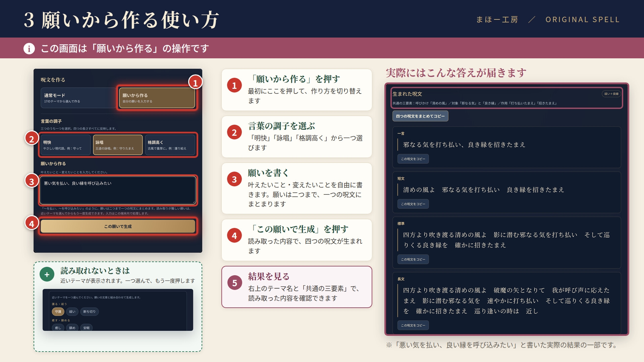Choose the 詠唱 tone option

tap(118, 145)
